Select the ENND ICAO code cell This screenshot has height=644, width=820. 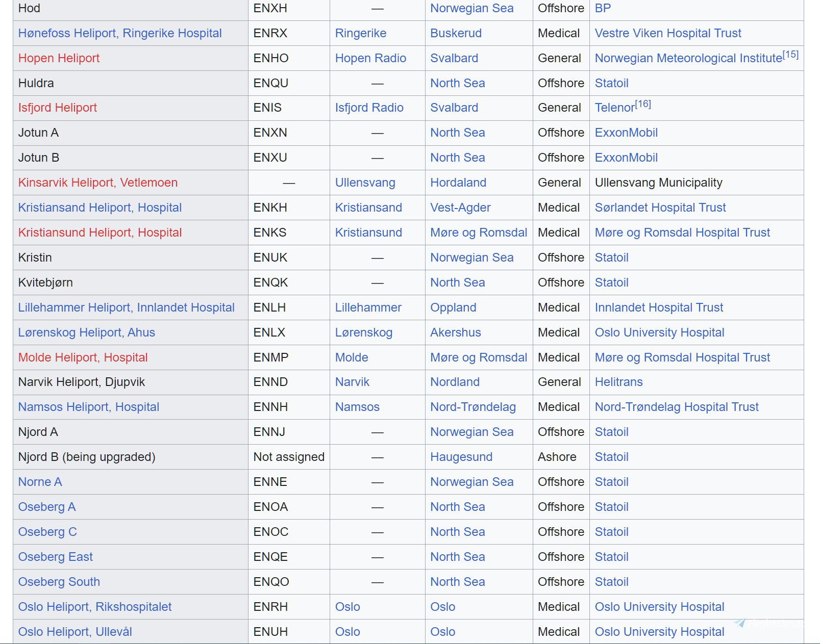[x=289, y=382]
